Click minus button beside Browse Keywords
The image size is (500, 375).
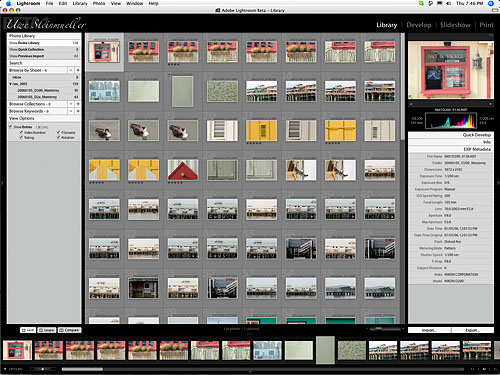(x=71, y=111)
